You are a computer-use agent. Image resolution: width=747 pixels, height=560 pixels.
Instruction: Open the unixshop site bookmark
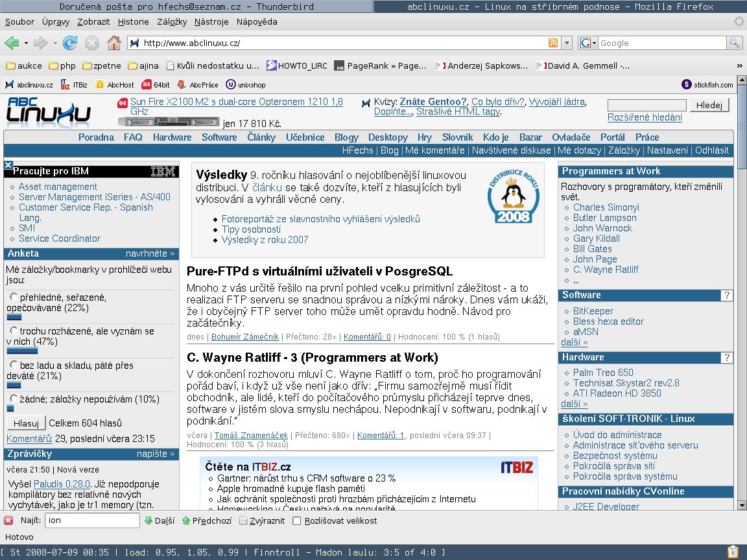tap(246, 85)
